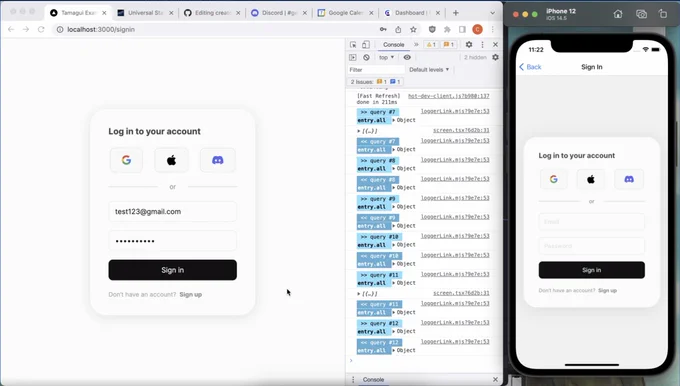Switch to the GitHub Editing browser tab
The height and width of the screenshot is (386, 680).
tap(212, 13)
